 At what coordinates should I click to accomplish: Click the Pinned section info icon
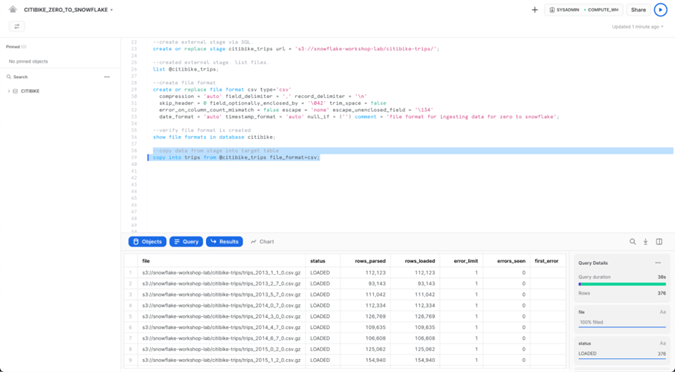24,46
